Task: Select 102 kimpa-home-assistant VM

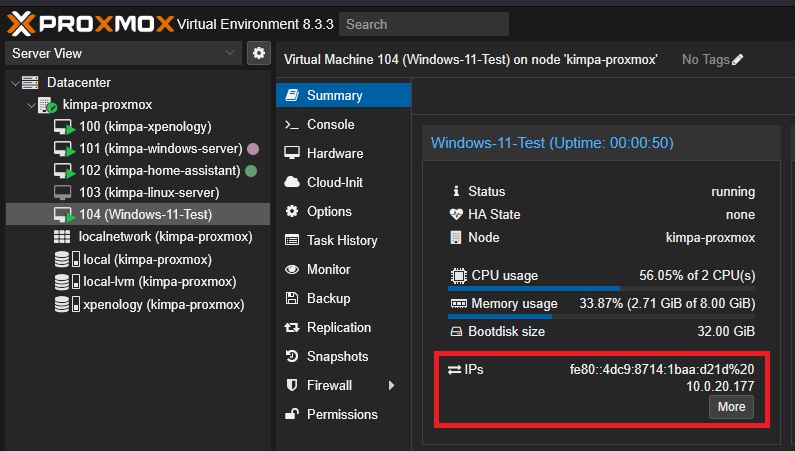Action: coord(159,171)
